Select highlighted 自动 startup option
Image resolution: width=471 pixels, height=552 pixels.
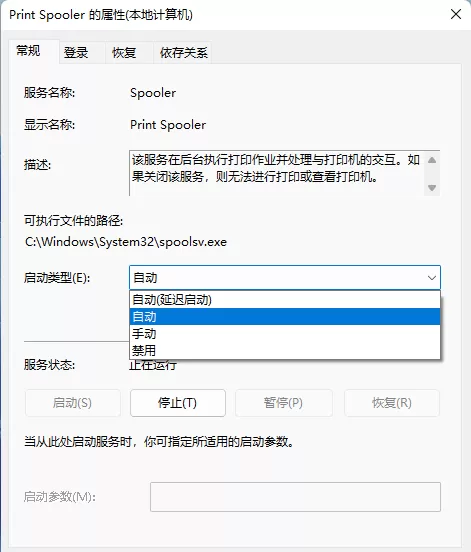pyautogui.click(x=285, y=316)
